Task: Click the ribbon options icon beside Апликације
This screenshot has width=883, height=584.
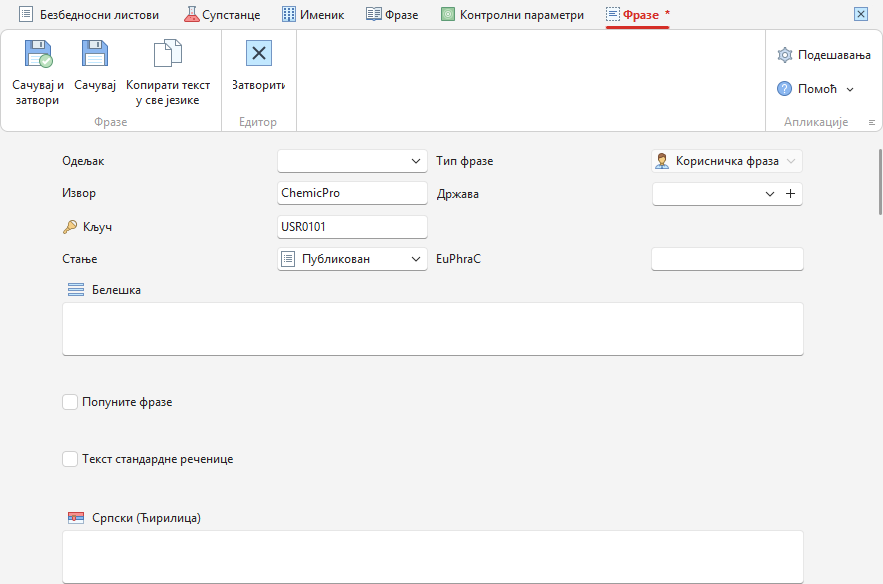Action: [872, 122]
